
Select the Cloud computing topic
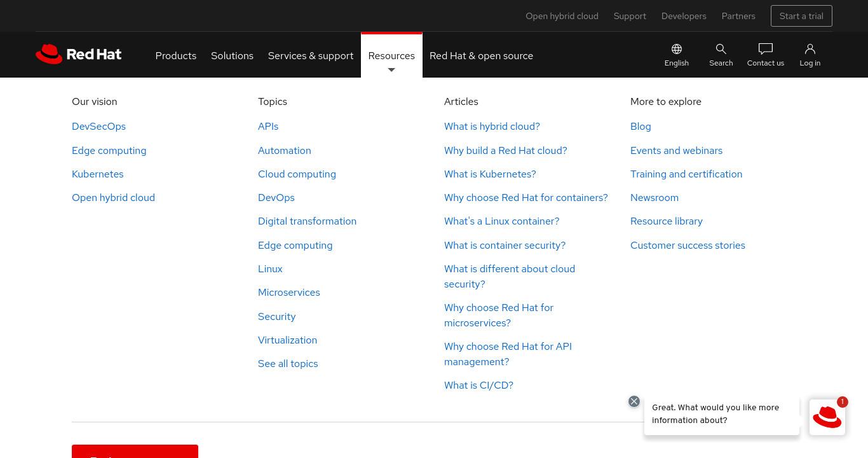[x=297, y=174]
